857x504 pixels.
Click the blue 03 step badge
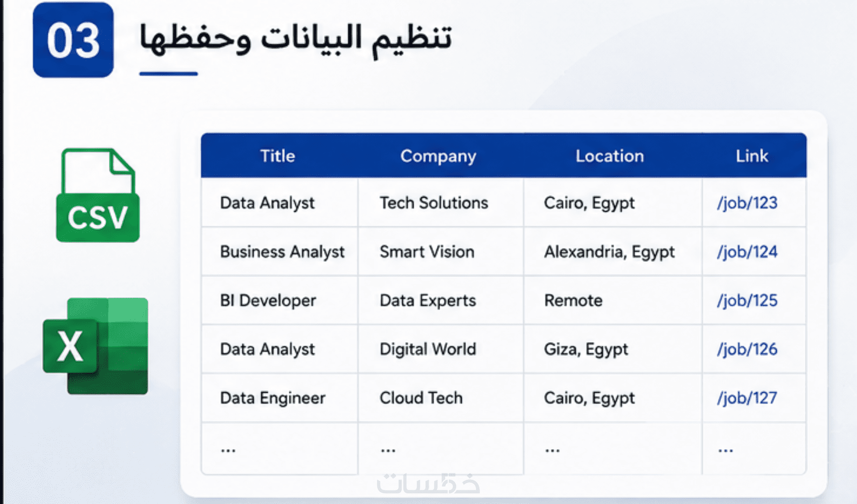pyautogui.click(x=73, y=40)
